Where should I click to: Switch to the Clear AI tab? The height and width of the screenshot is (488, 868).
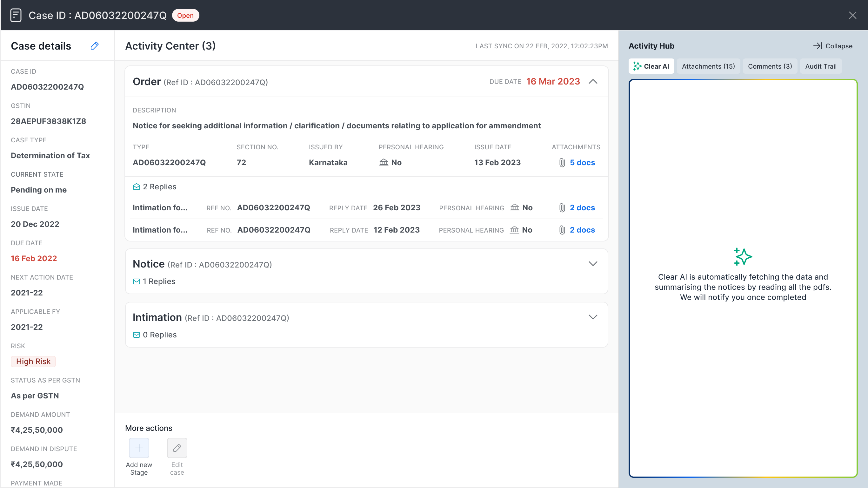pyautogui.click(x=651, y=66)
